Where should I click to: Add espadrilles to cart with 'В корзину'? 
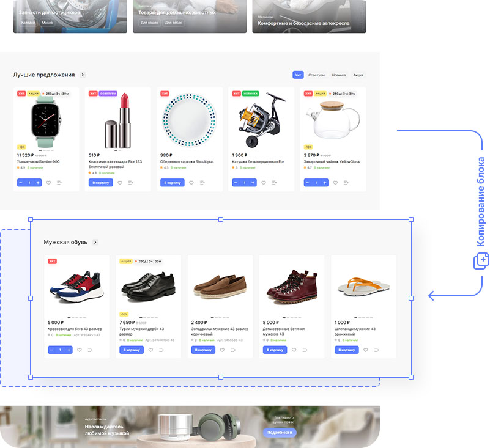pos(203,350)
